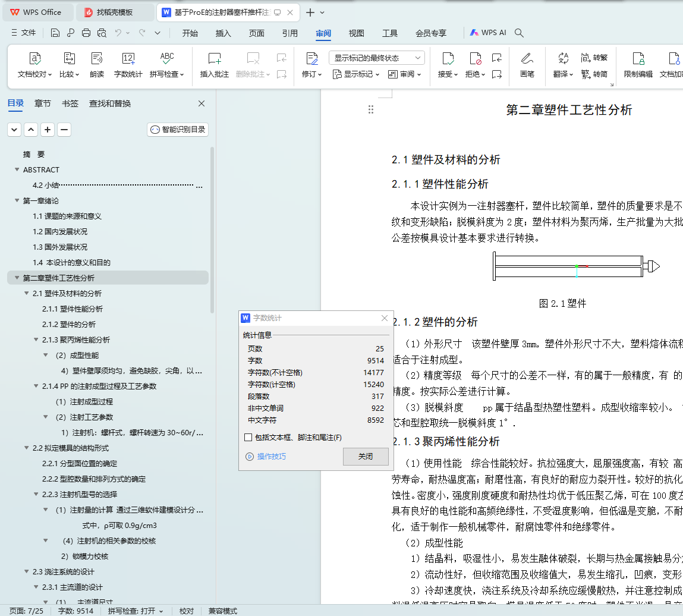
Task: Collapse the 2.1.3 聚丙烯性能分析 node
Action: [36, 340]
